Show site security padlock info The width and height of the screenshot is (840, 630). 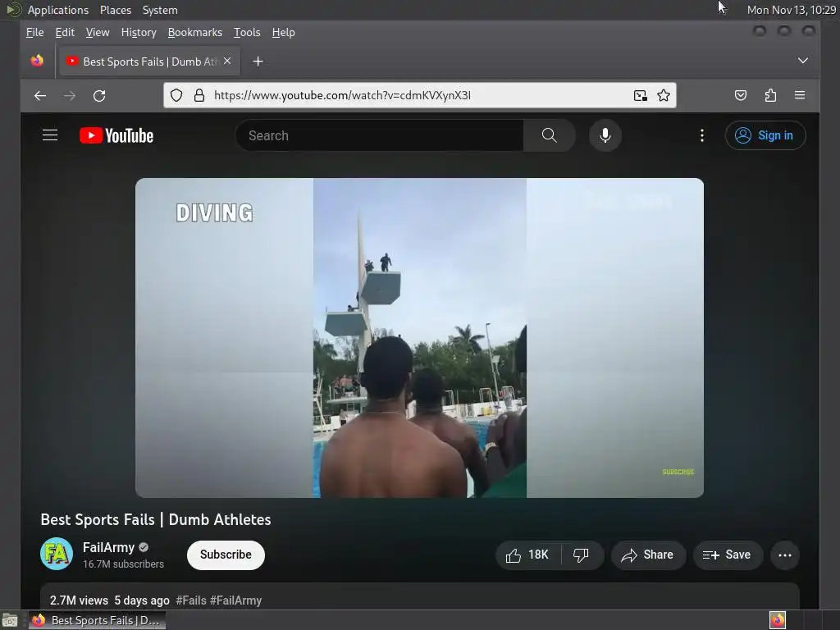click(199, 95)
